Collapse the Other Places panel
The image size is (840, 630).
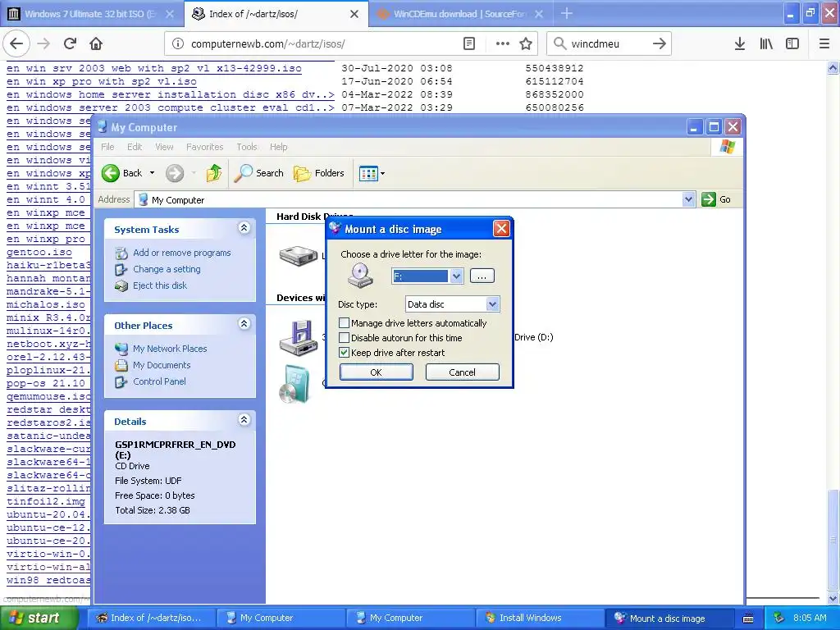tap(244, 323)
